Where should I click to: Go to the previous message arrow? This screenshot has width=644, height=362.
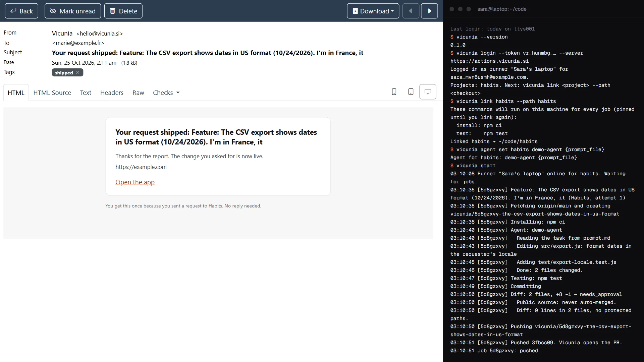(411, 11)
